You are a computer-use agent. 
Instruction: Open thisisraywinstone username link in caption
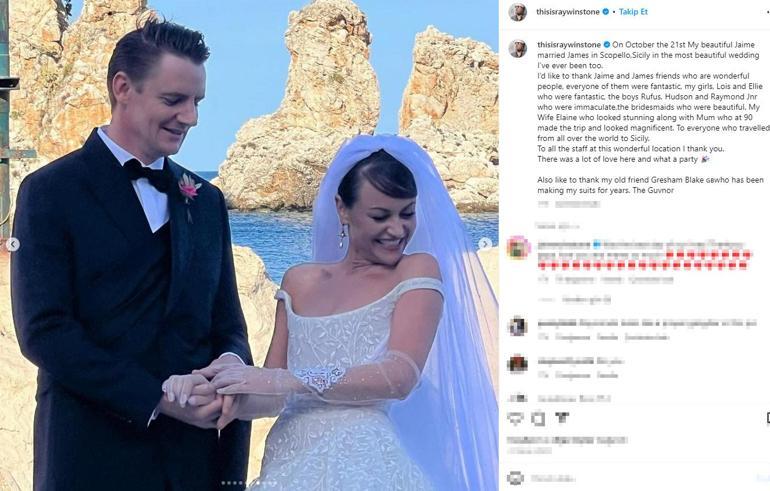pyautogui.click(x=569, y=45)
